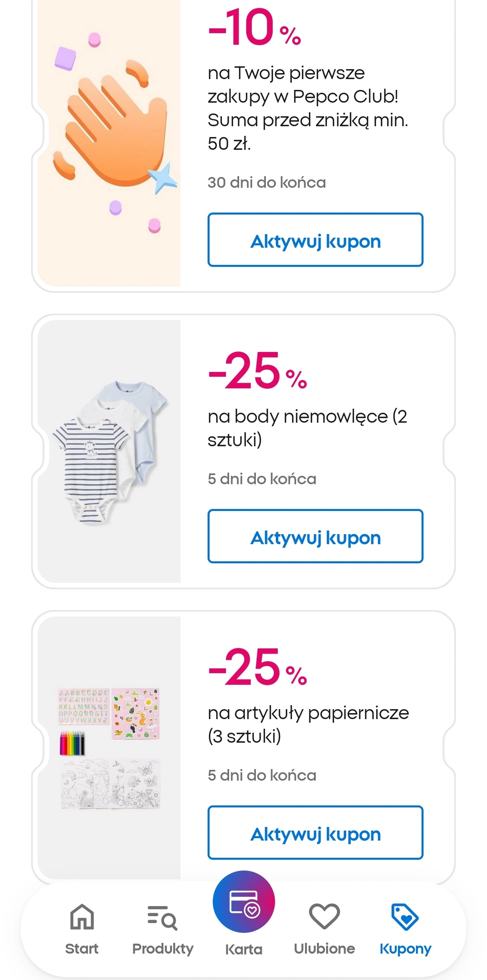Open the baby bodysuits product image
Screen dimensions: 487x980
pos(109,451)
